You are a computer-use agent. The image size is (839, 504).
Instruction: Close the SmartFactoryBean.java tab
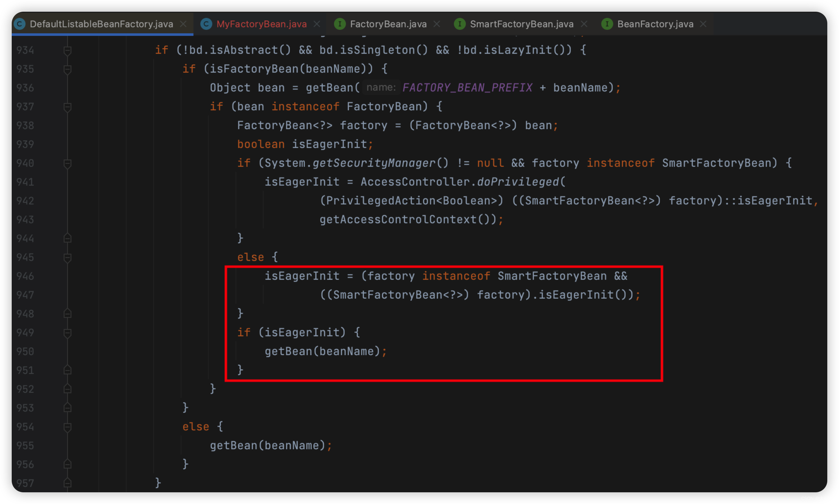(584, 24)
